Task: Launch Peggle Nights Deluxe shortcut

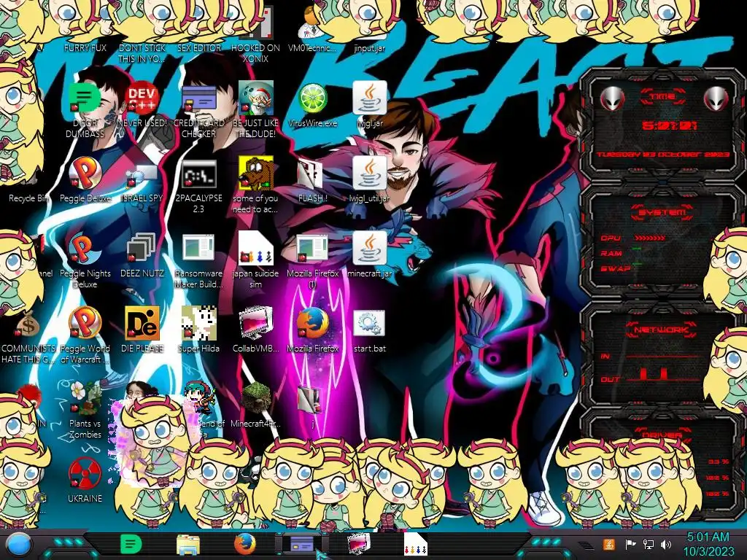Action: coord(85,248)
